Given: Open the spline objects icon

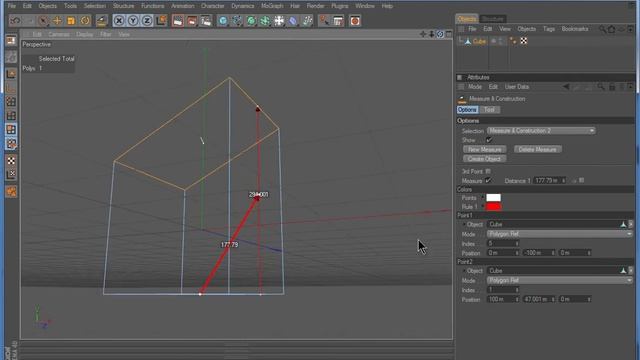Looking at the screenshot, I should 237,20.
